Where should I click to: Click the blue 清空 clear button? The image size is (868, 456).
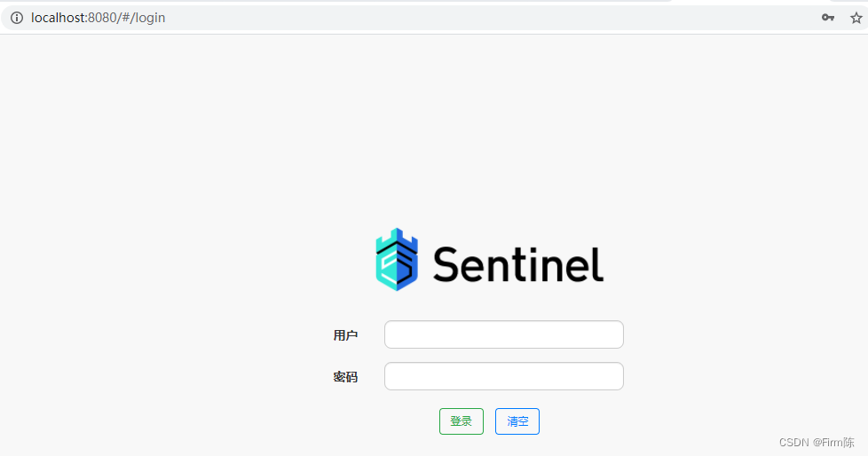(517, 421)
